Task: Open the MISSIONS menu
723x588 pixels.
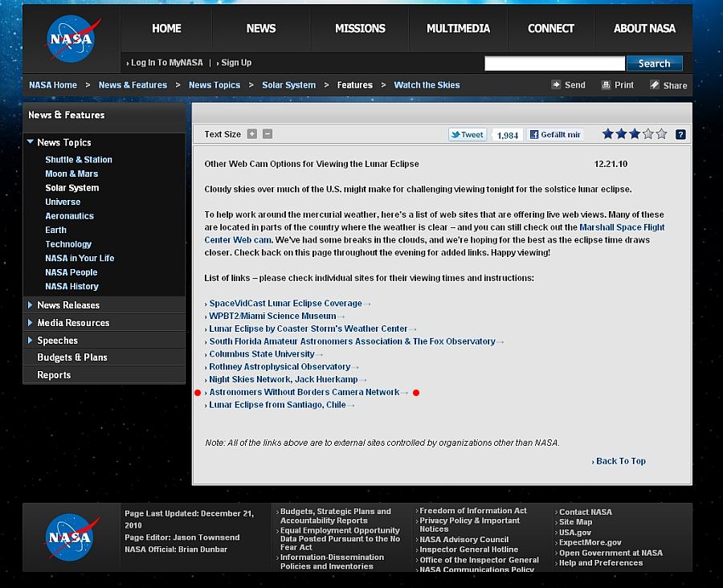Action: [x=360, y=29]
